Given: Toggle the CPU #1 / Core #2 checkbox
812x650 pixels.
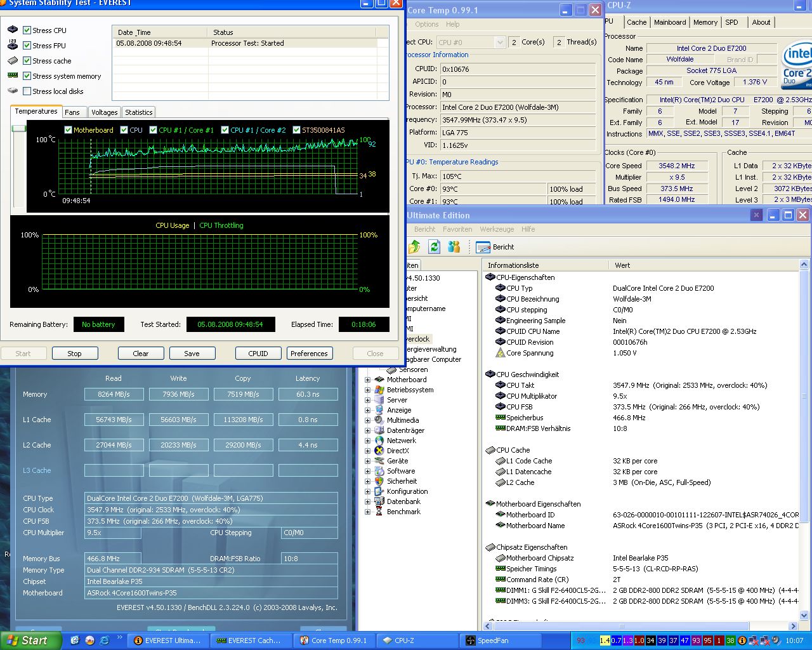Looking at the screenshot, I should tap(225, 130).
